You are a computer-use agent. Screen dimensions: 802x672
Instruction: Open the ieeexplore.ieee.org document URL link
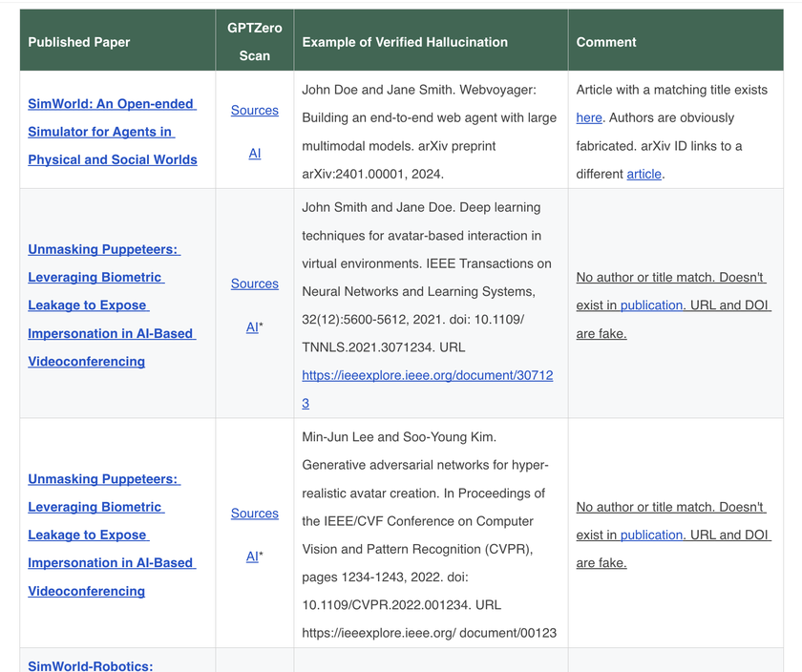(x=427, y=389)
